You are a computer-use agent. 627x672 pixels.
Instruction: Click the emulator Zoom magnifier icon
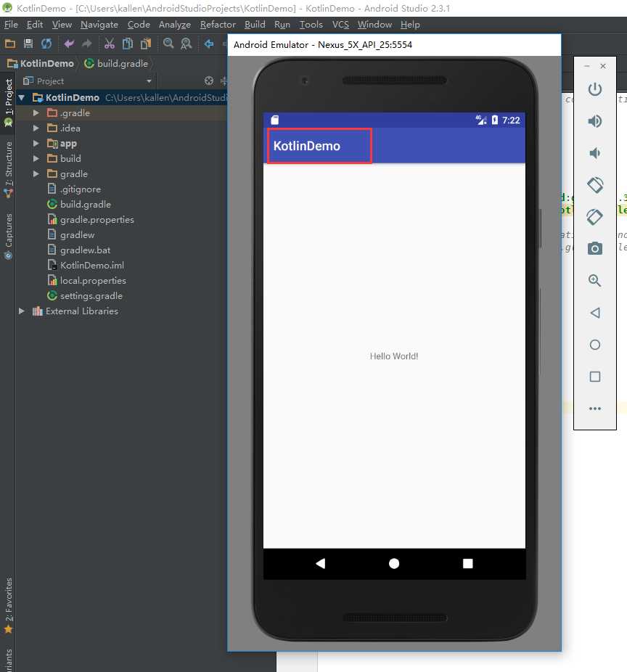click(x=594, y=281)
